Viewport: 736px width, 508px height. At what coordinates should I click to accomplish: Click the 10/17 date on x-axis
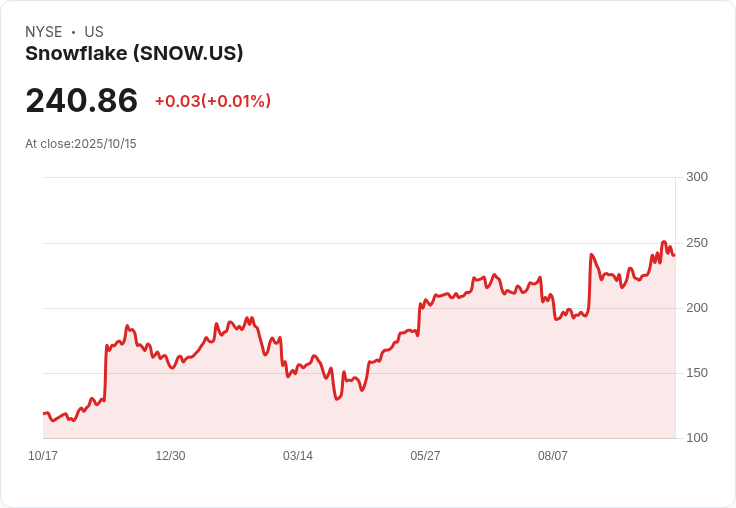(43, 456)
